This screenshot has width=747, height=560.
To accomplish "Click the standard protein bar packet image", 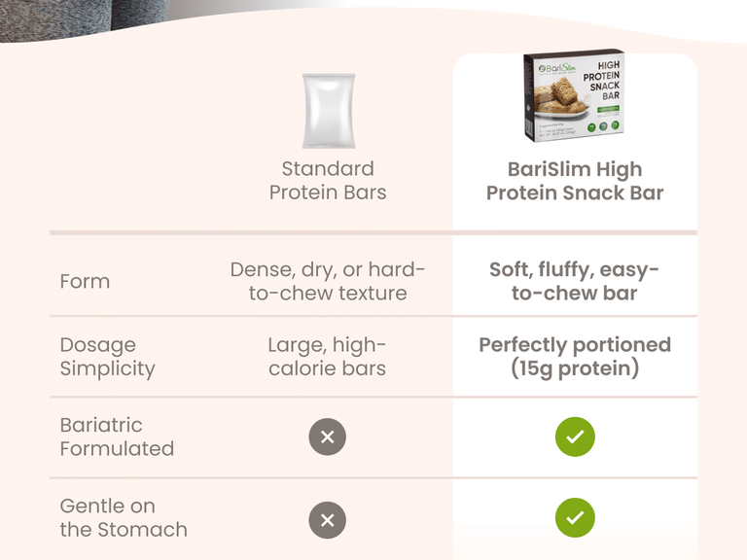I will coord(328,111).
